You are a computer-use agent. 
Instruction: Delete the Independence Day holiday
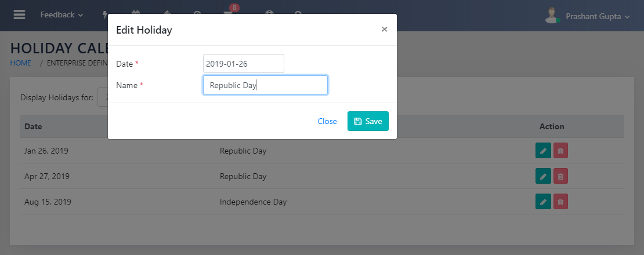pos(560,202)
